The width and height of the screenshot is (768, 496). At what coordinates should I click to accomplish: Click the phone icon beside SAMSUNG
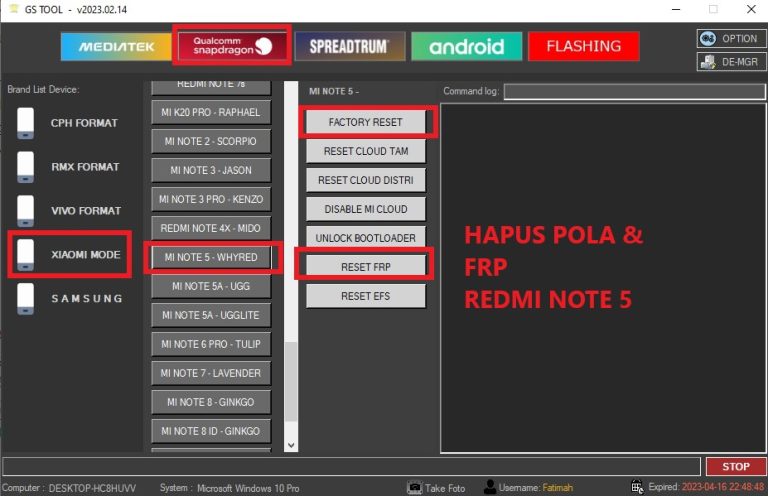click(25, 299)
